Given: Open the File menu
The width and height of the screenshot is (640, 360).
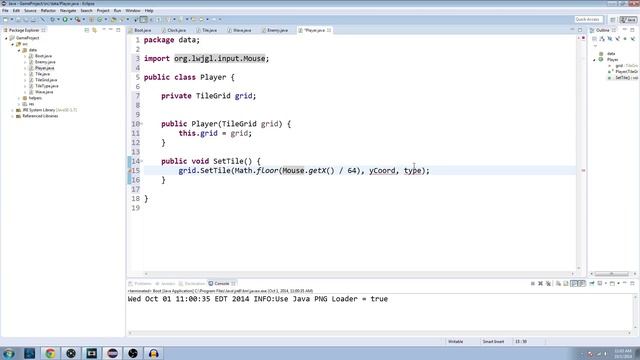Looking at the screenshot, I should tap(5, 11).
